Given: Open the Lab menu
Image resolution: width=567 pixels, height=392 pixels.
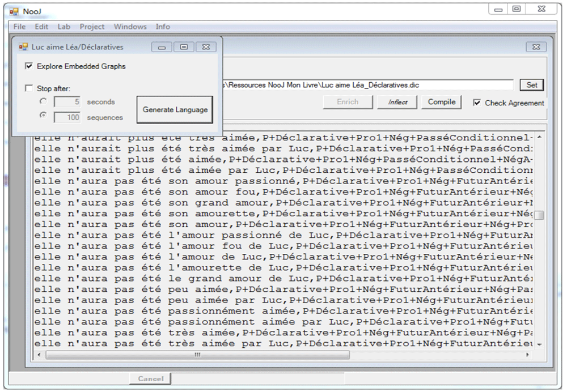Looking at the screenshot, I should (64, 27).
